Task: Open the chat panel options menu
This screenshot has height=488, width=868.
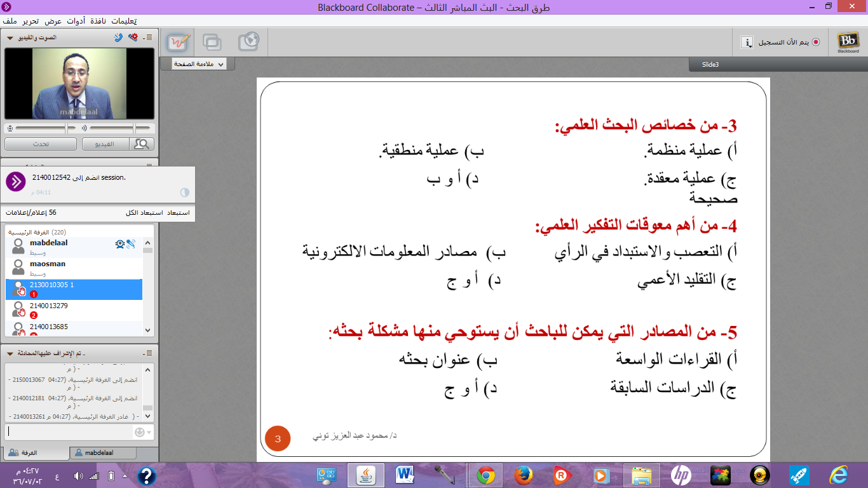Action: coord(148,353)
